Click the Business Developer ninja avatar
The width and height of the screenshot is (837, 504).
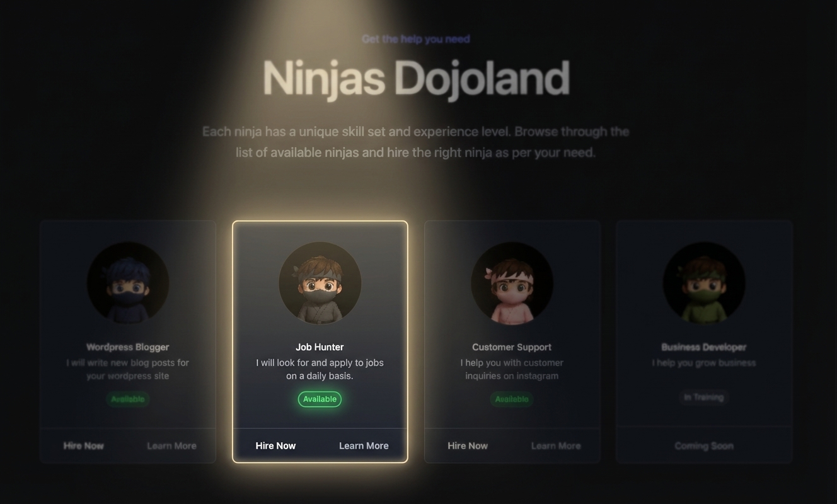pyautogui.click(x=704, y=283)
